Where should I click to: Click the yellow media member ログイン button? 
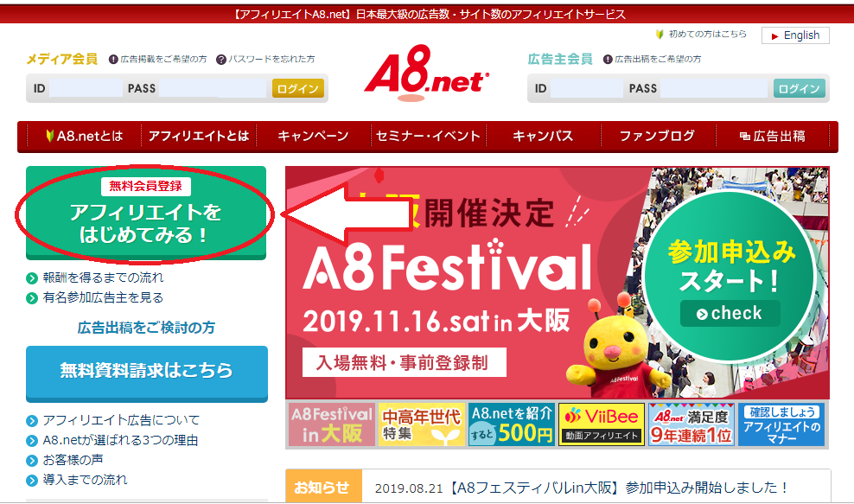pos(298,89)
